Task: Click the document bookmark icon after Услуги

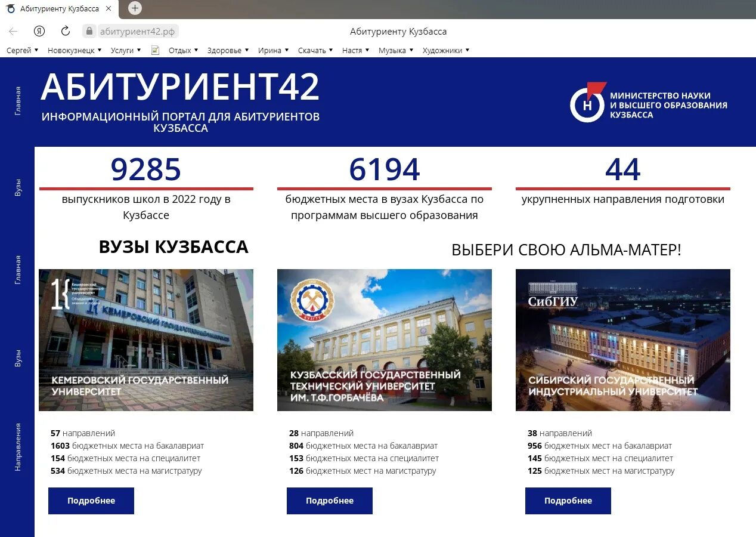Action: click(156, 51)
